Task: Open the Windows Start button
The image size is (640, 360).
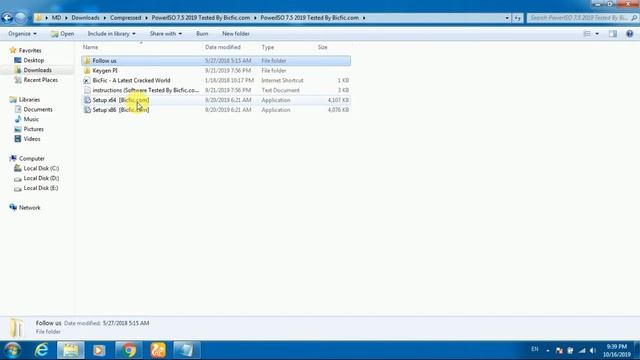Action: pyautogui.click(x=12, y=350)
